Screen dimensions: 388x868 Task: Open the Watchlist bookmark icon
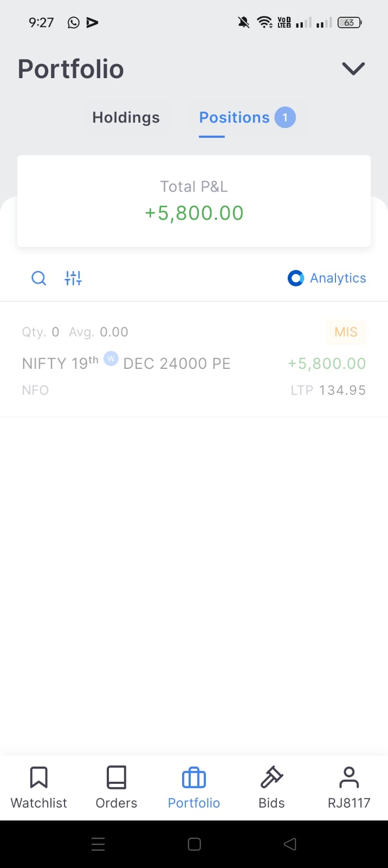click(38, 777)
